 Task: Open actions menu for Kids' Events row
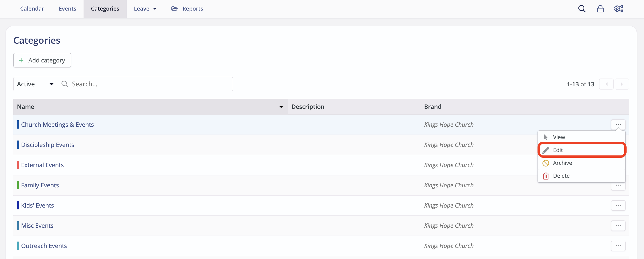tap(618, 205)
